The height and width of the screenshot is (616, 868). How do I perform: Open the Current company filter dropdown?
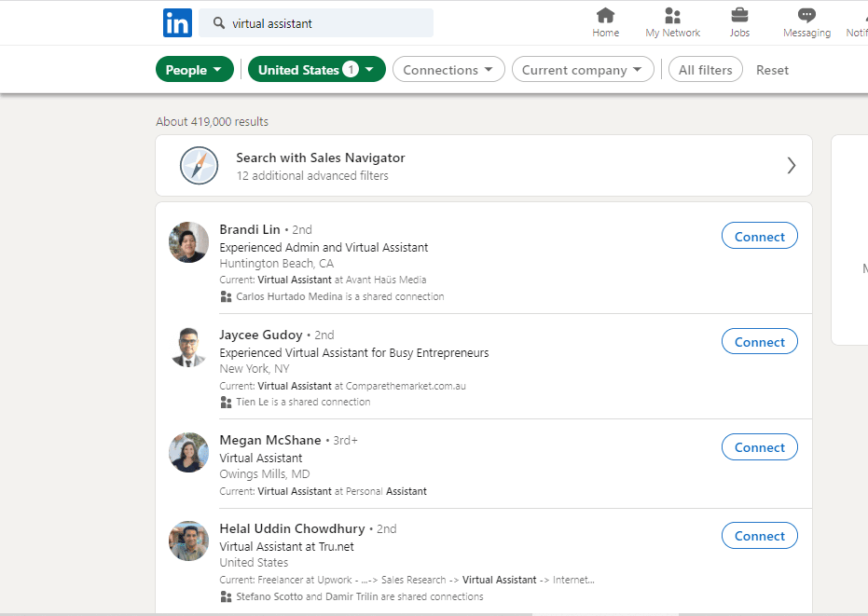pyautogui.click(x=583, y=69)
